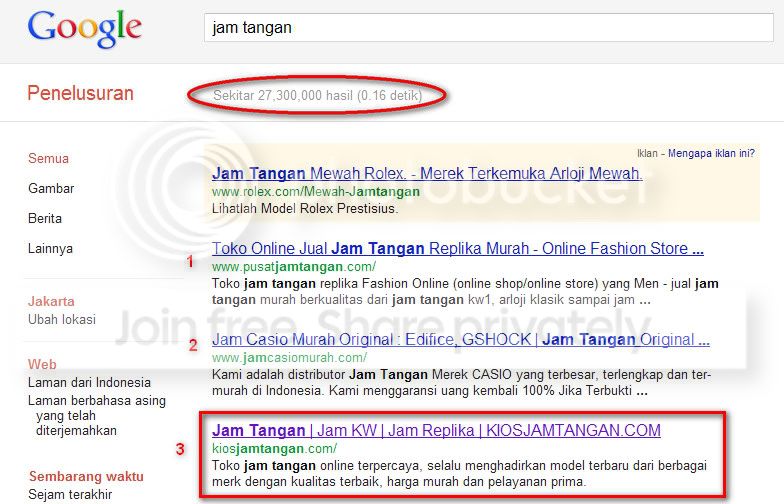Click the www.jamcasiomurah.com/ URL
This screenshot has height=504, width=784.
(290, 358)
